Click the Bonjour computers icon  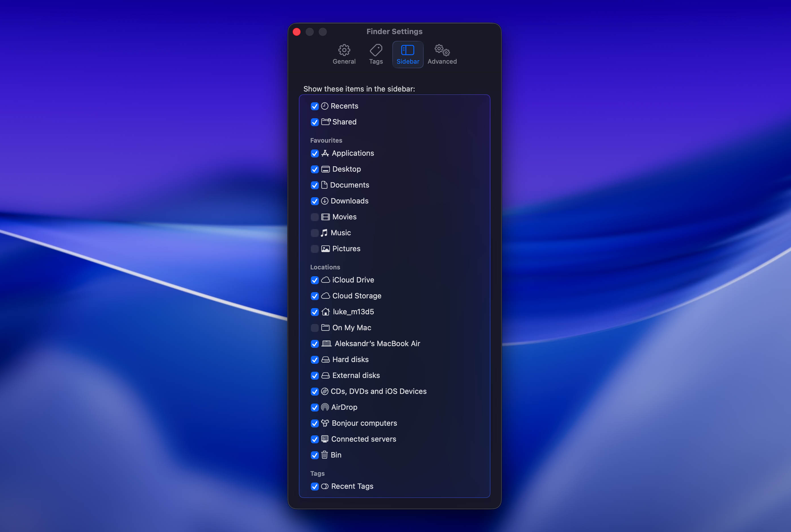click(325, 423)
